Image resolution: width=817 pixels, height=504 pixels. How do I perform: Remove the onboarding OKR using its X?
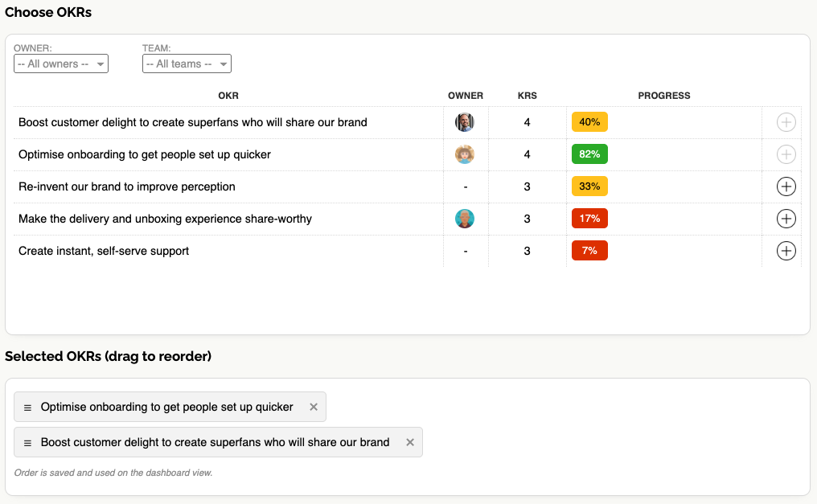pyautogui.click(x=314, y=407)
